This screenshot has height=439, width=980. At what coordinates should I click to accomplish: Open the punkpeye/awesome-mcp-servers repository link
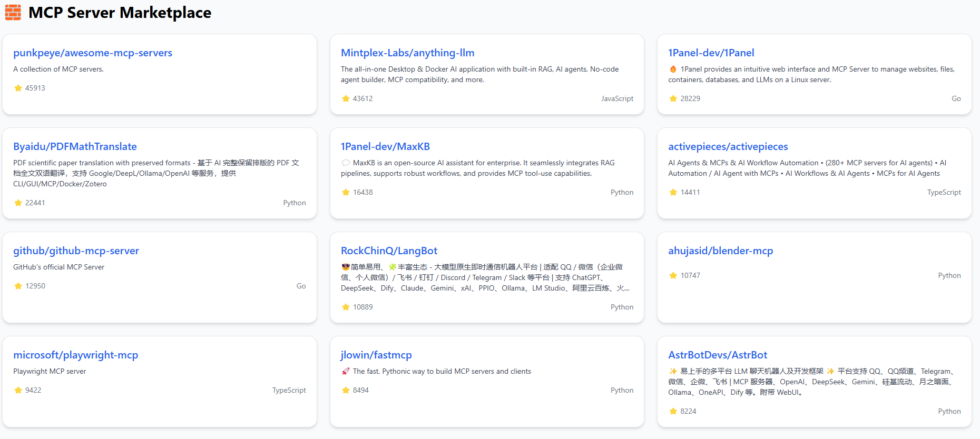93,53
